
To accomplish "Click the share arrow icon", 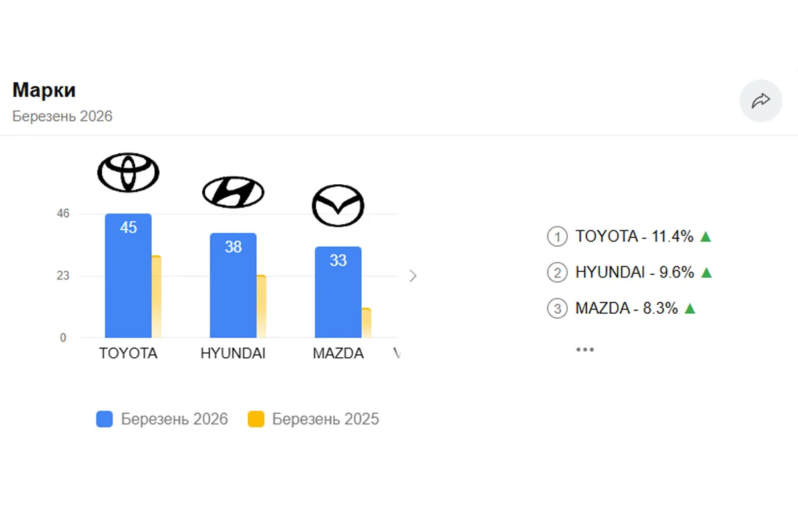I will tap(761, 101).
